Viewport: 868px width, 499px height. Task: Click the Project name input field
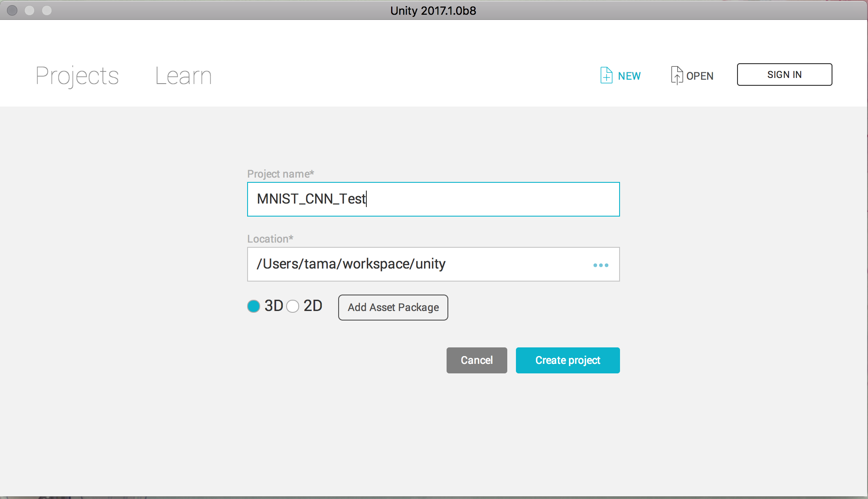click(x=434, y=199)
